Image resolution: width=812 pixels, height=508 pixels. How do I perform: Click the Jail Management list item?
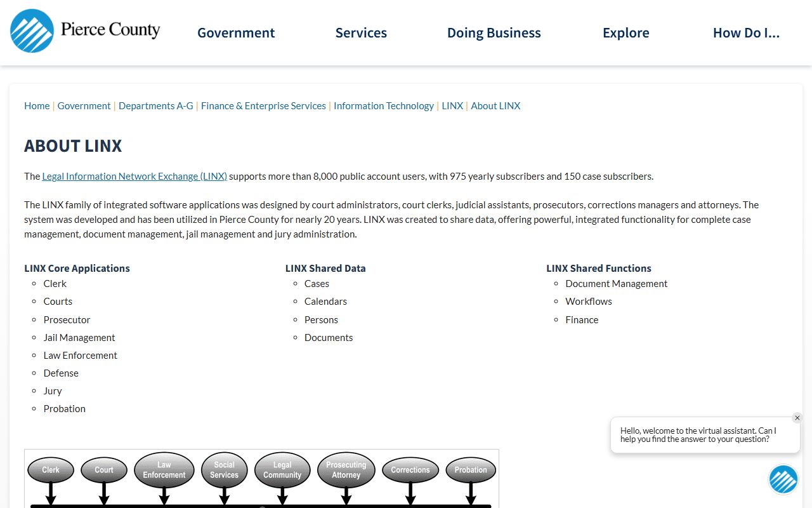click(x=79, y=338)
